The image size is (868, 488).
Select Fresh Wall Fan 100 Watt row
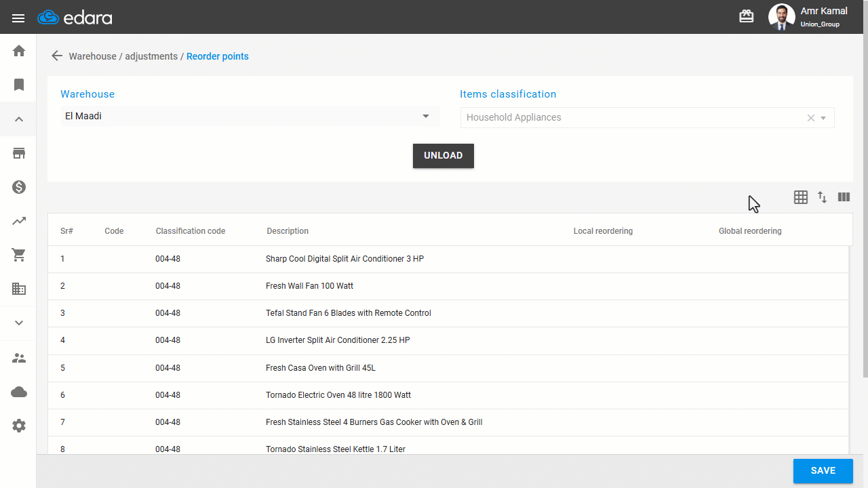(448, 286)
